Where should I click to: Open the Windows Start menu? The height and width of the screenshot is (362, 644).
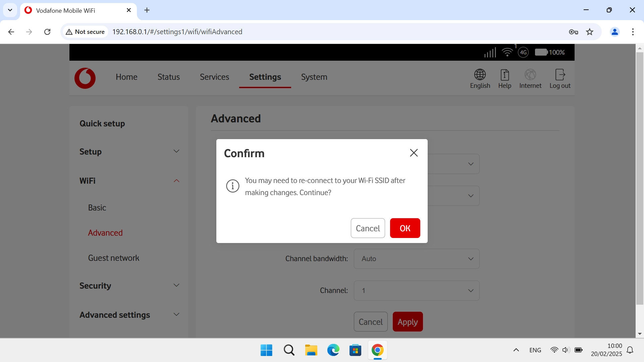coord(266,350)
